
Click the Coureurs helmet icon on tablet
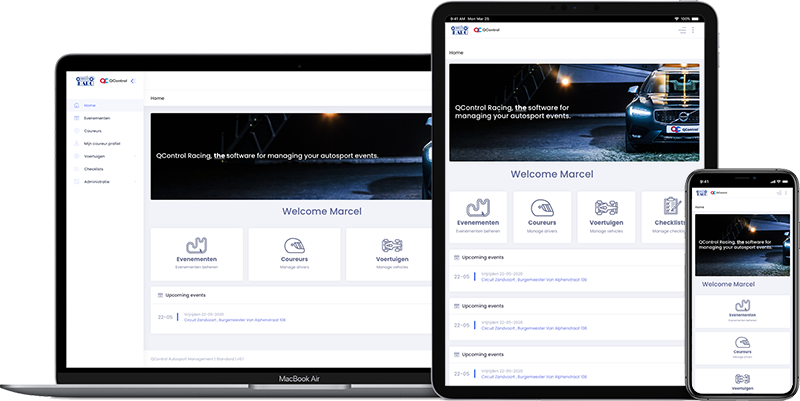pyautogui.click(x=542, y=208)
